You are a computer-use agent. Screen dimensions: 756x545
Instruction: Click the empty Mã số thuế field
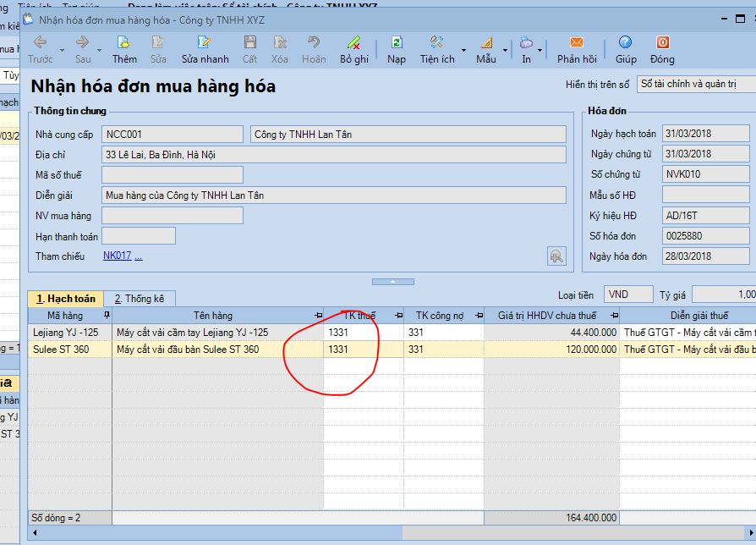tap(173, 174)
